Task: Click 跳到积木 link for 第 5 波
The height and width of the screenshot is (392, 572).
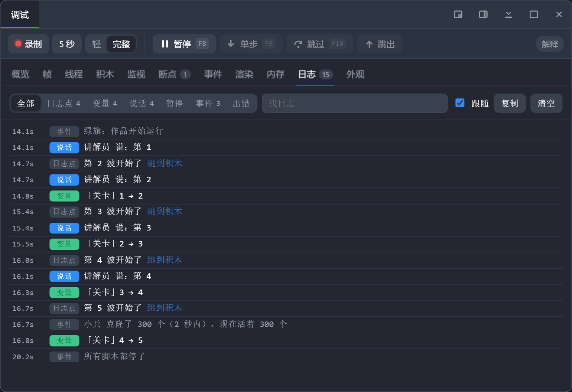Action: (165, 308)
